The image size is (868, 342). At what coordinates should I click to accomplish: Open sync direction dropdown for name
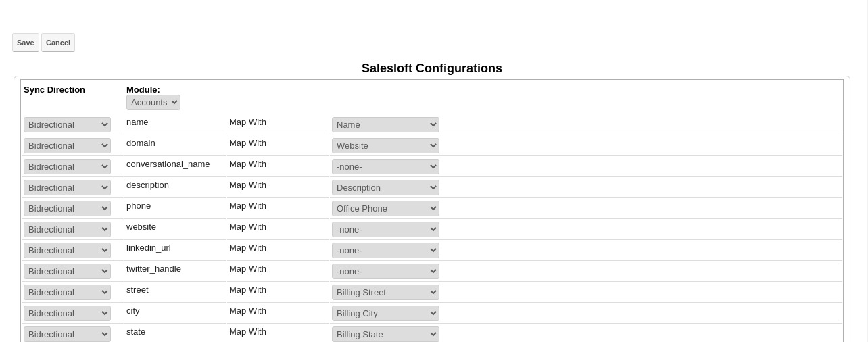coord(67,125)
